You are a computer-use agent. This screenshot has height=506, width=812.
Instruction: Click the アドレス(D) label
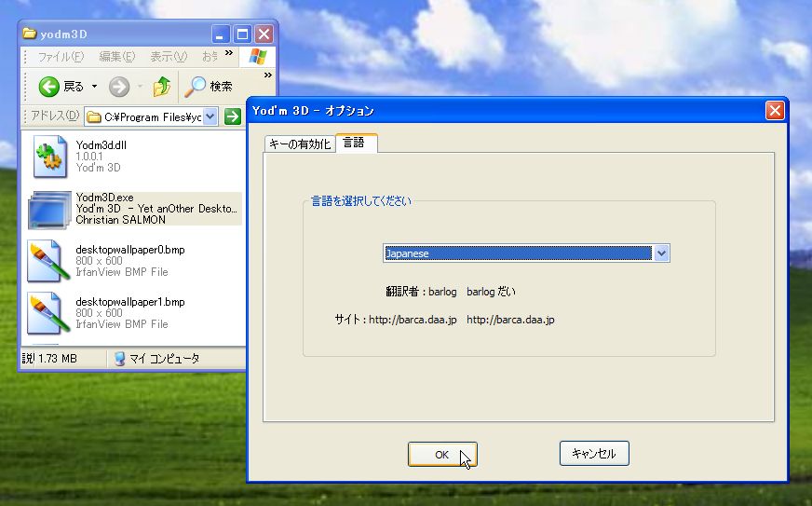tap(54, 116)
